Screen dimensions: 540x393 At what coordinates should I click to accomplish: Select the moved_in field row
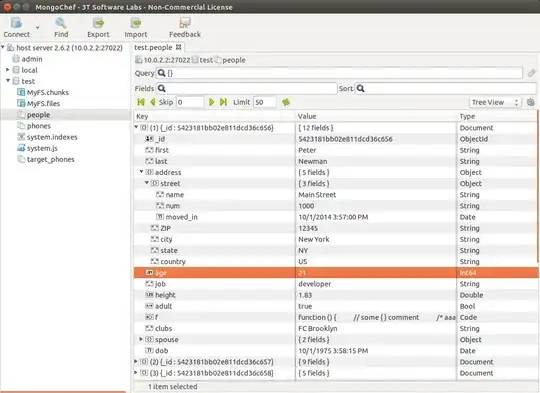pyautogui.click(x=335, y=217)
